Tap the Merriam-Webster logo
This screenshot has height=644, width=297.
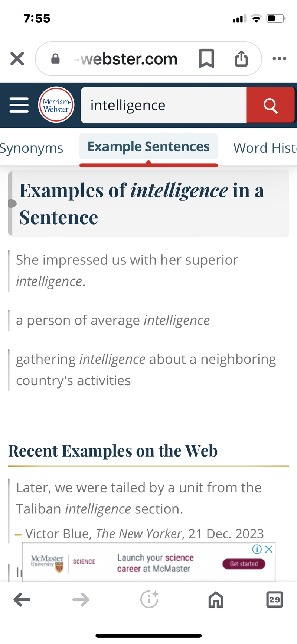pos(56,105)
